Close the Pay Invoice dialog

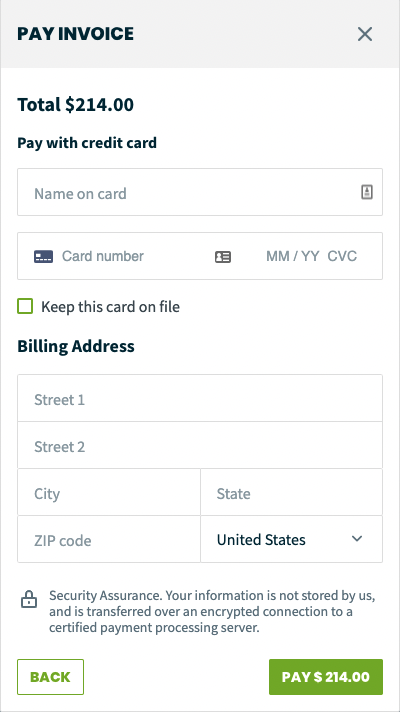365,34
